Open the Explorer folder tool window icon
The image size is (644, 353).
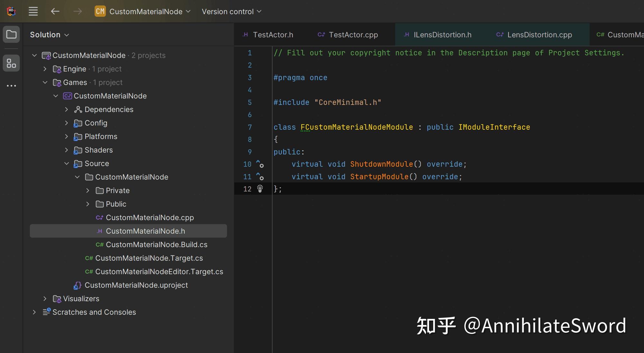coord(11,34)
